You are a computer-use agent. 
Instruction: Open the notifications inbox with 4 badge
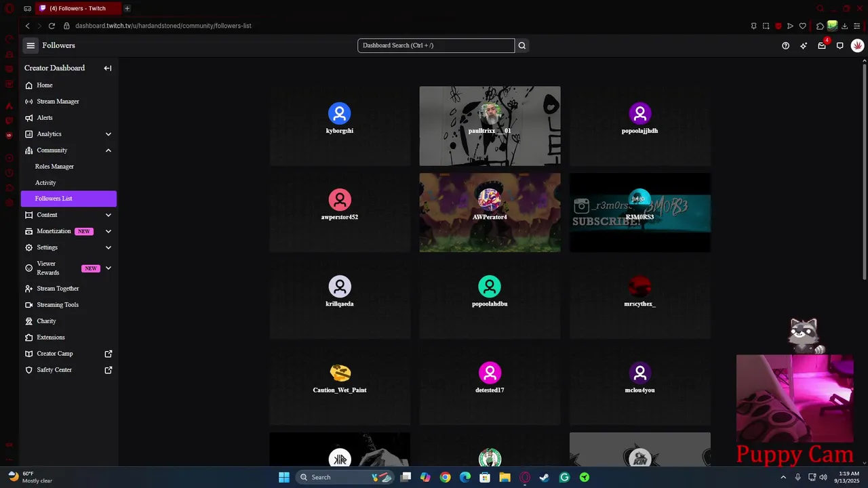point(822,45)
